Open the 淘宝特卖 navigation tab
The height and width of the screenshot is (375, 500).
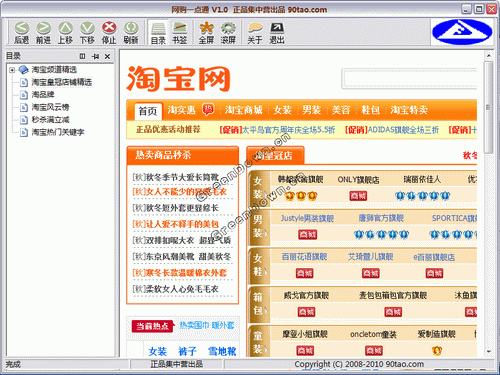(409, 110)
